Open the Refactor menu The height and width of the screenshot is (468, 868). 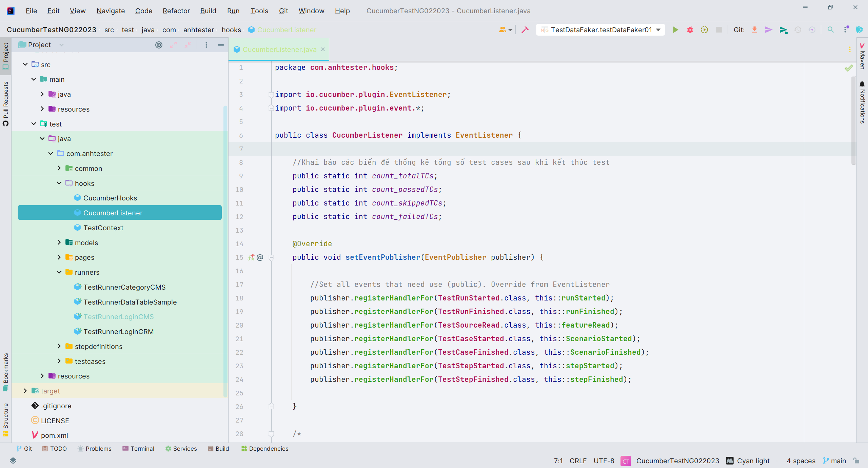coord(176,11)
